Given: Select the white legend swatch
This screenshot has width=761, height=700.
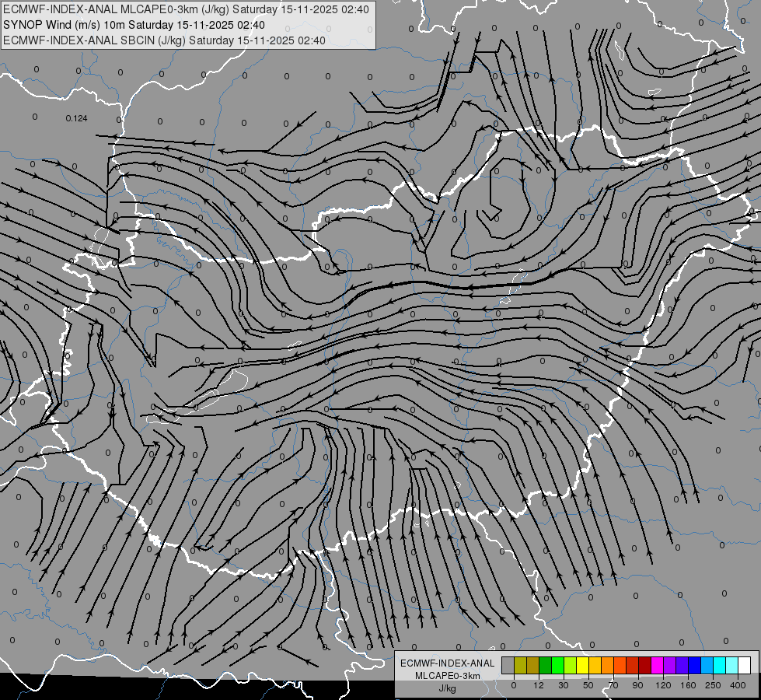Looking at the screenshot, I should [744, 665].
